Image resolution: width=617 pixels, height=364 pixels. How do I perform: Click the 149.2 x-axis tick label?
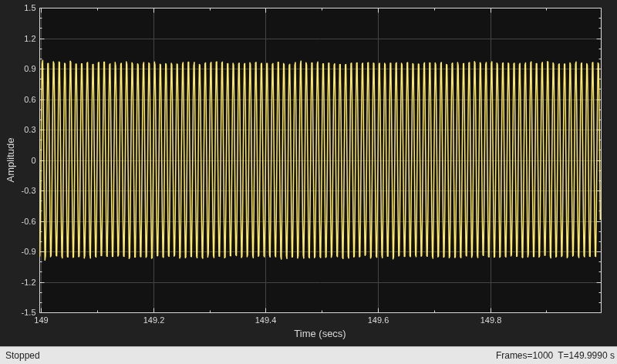[153, 320]
